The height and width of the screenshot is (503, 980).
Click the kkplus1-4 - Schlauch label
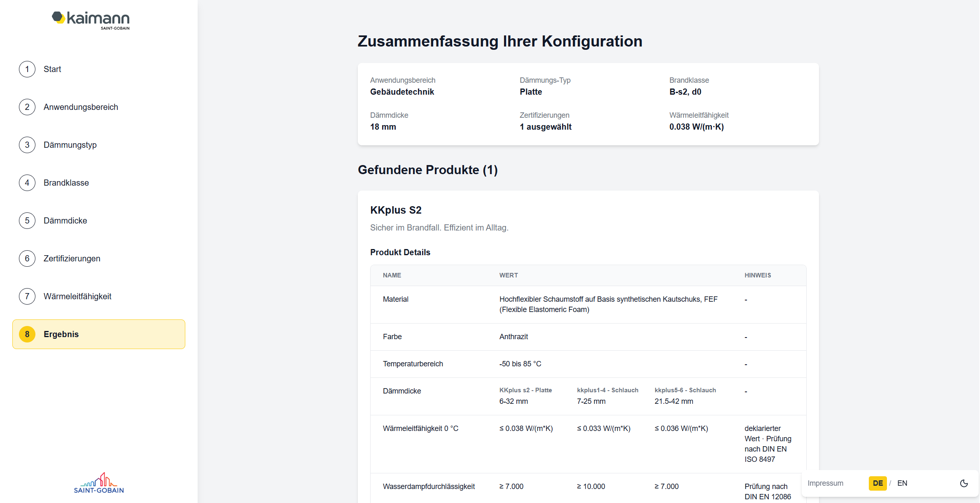point(607,390)
